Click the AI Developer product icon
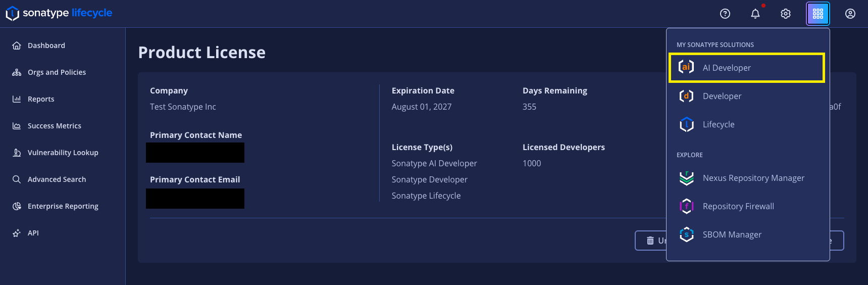 [686, 67]
